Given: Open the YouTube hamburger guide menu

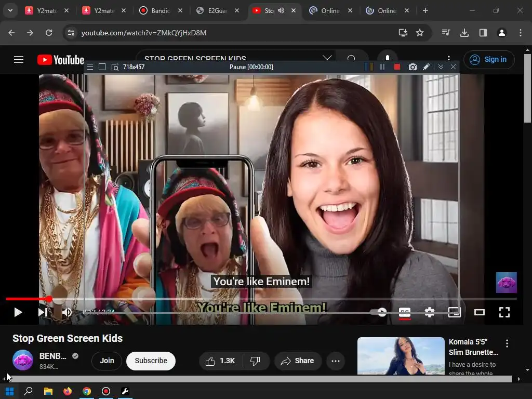Looking at the screenshot, I should click(x=19, y=60).
